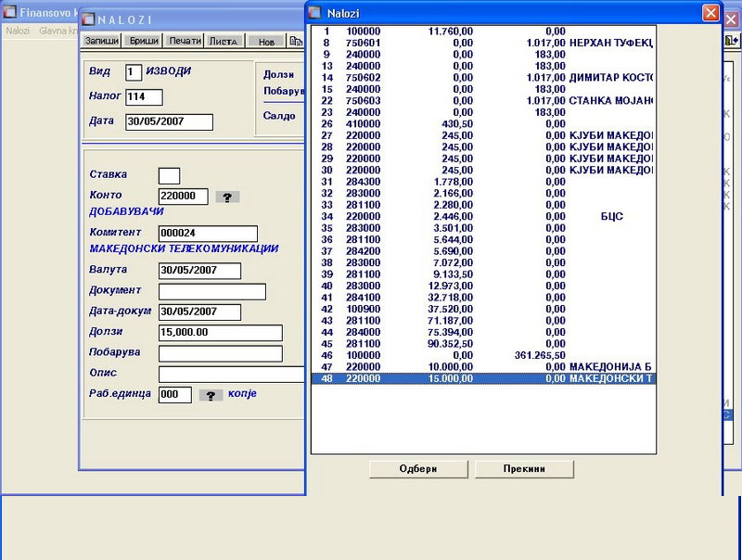Select row 22 СТАНКА МОЈАН
Viewport: 742px width, 560px height.
(483, 101)
